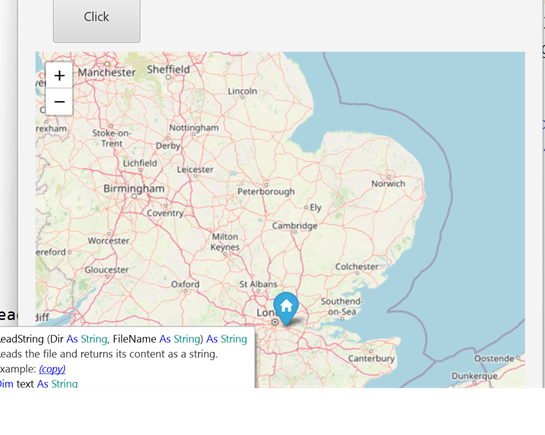Click the Colchester city label
Viewport: 545px width, 435px height.
tap(357, 266)
